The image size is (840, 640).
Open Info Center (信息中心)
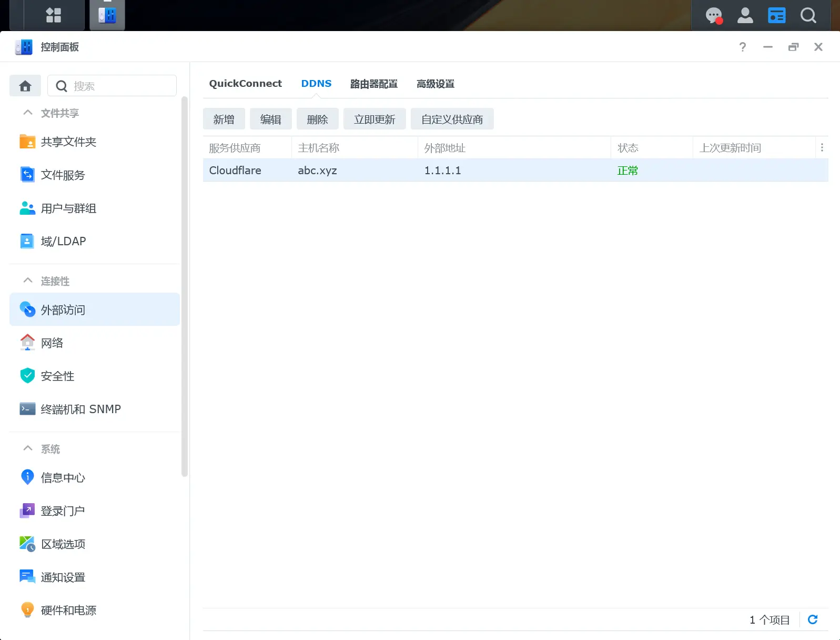point(95,477)
